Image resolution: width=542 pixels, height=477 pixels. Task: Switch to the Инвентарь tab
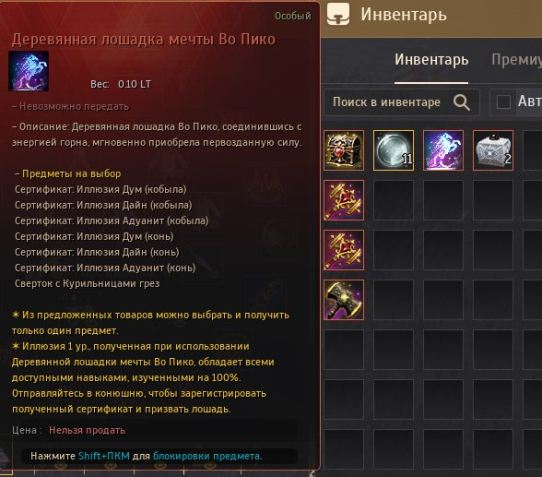(431, 59)
